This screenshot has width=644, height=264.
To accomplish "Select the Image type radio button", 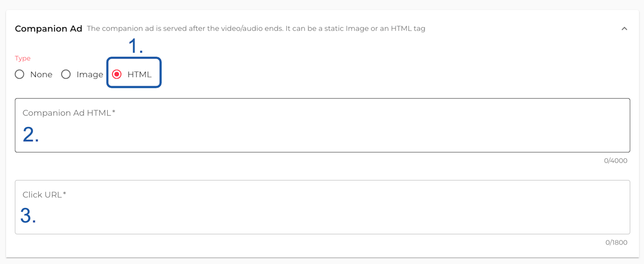I will [x=66, y=74].
